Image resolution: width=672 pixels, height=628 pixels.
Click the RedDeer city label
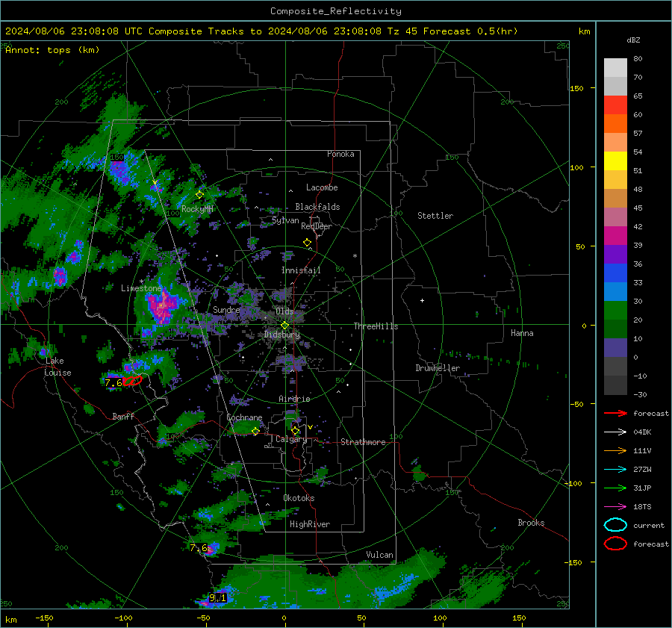317,226
